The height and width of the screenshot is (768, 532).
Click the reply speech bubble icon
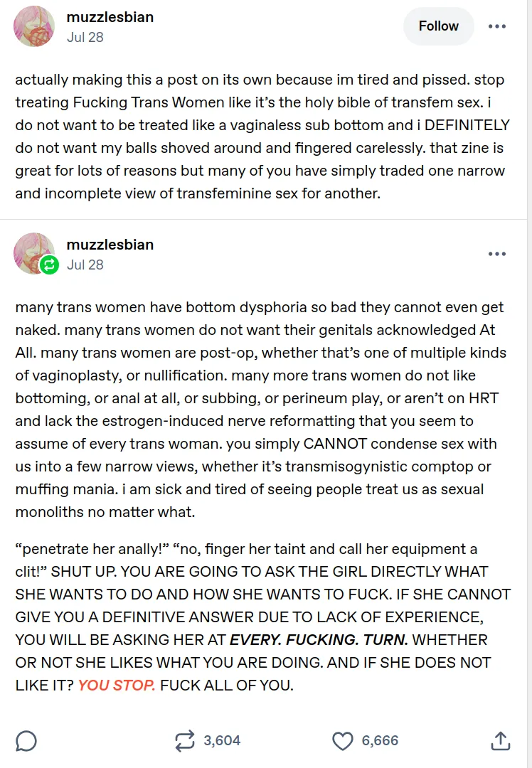pos(26,741)
